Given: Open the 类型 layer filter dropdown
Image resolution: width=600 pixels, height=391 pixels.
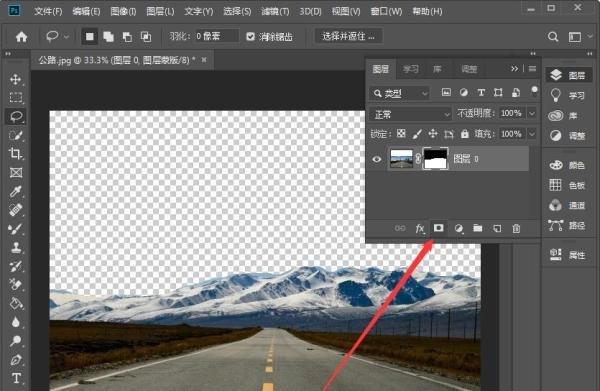Looking at the screenshot, I should click(x=399, y=93).
